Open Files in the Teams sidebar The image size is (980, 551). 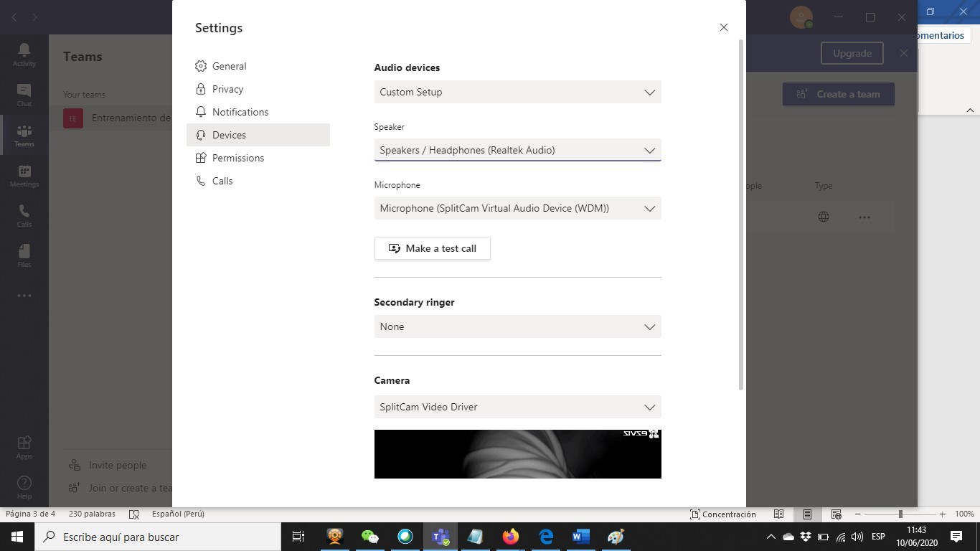click(x=24, y=255)
